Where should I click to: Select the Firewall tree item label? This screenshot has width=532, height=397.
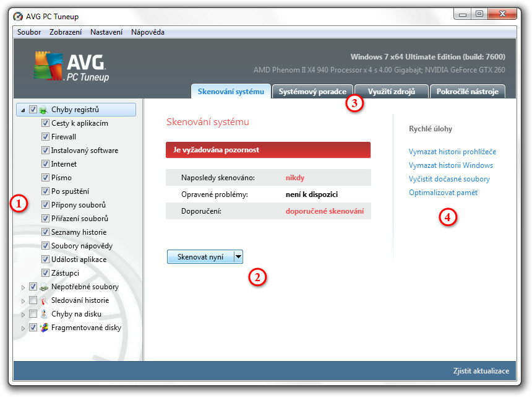tap(64, 136)
